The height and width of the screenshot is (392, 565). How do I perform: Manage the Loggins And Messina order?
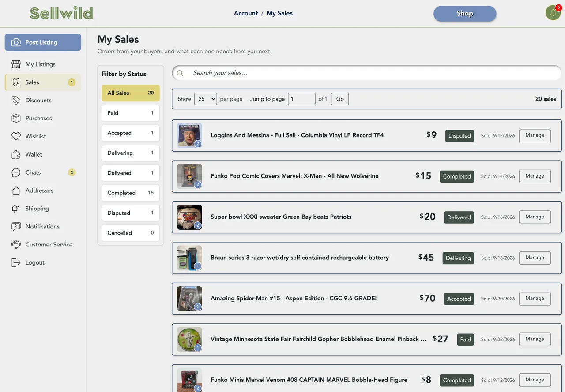click(535, 135)
